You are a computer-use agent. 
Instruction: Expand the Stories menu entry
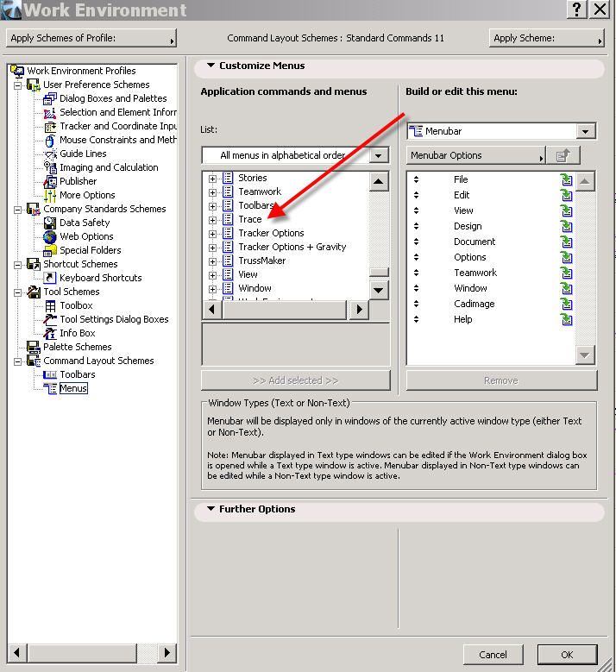[212, 179]
